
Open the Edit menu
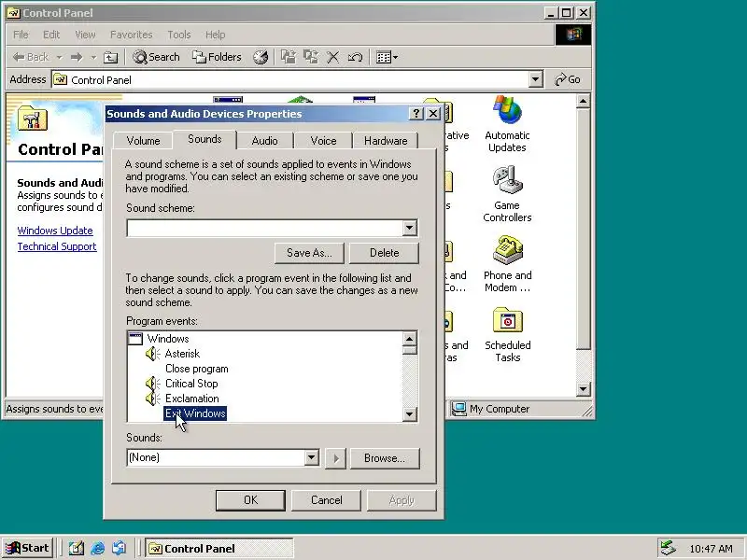51,35
